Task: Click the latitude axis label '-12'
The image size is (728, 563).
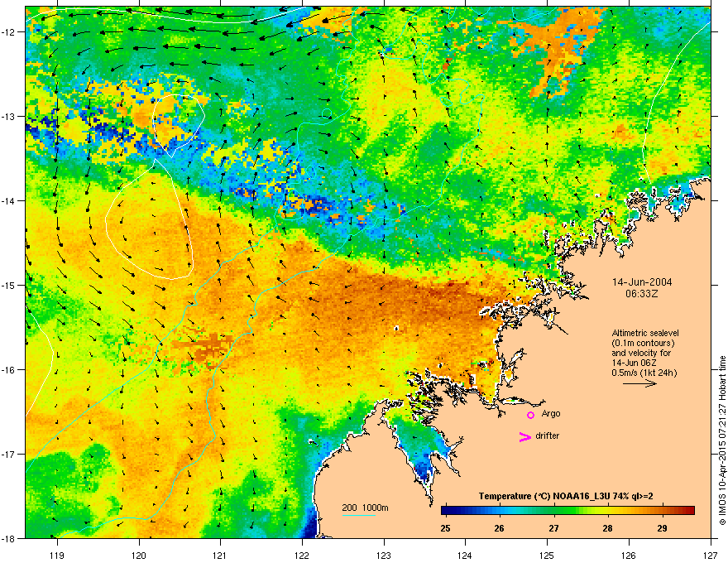Action: pyautogui.click(x=8, y=32)
